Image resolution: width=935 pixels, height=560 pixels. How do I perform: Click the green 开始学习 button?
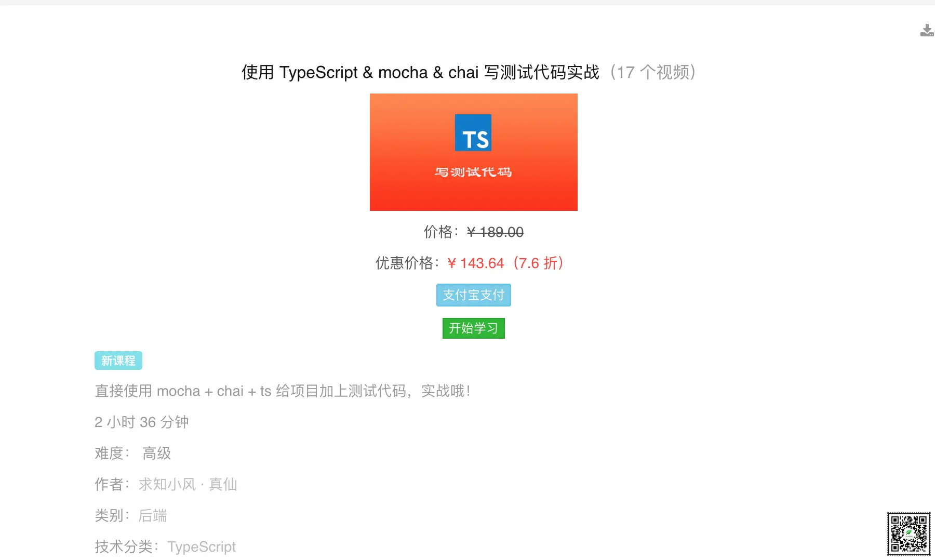click(474, 328)
